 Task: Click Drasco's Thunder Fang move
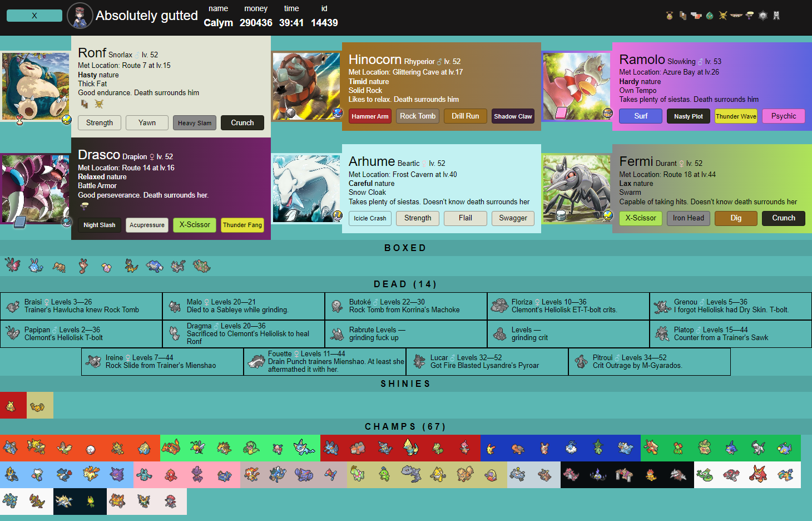coord(242,225)
